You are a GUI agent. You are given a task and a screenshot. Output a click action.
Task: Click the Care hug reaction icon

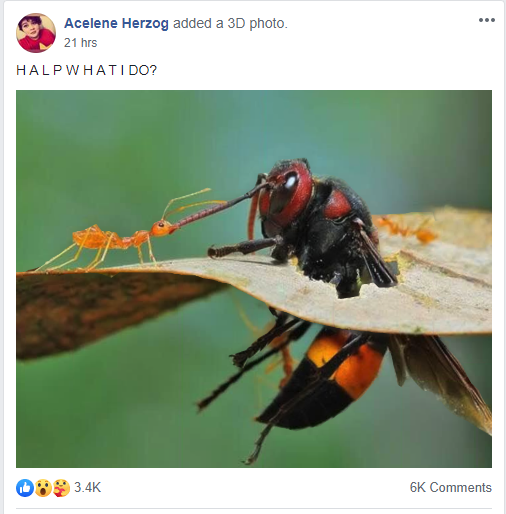click(61, 488)
